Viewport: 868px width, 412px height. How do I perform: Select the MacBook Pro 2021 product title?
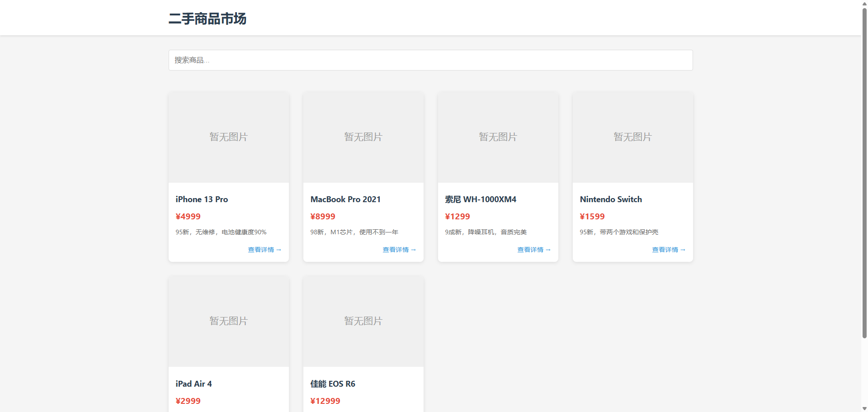(345, 199)
